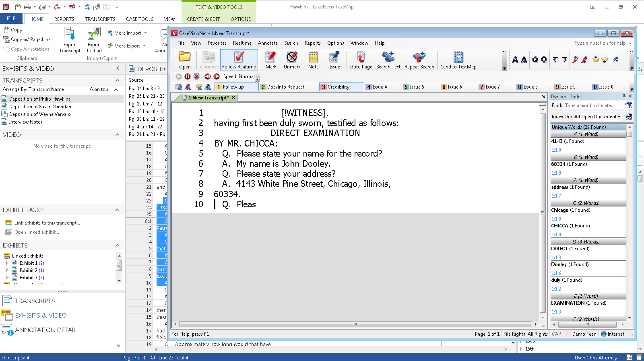Open the CREATE & EDIT ribbon tab
This screenshot has height=361, width=644.
[203, 19]
